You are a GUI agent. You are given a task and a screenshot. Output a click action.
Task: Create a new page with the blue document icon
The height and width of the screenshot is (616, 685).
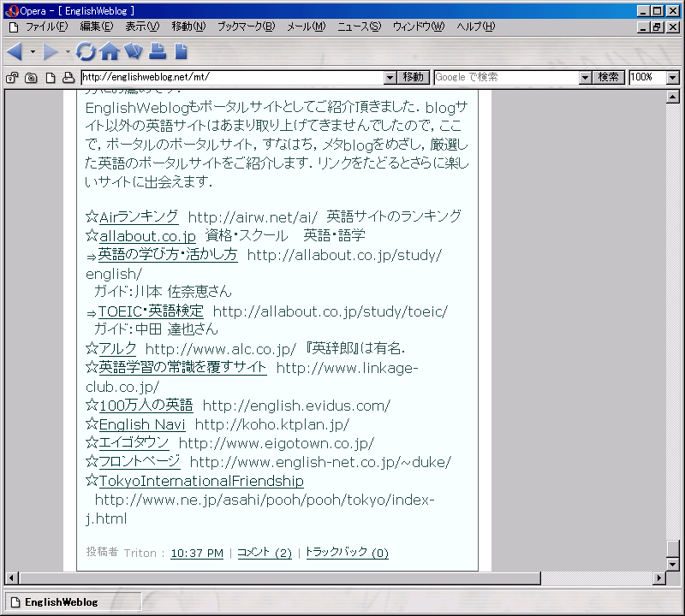pyautogui.click(x=181, y=51)
